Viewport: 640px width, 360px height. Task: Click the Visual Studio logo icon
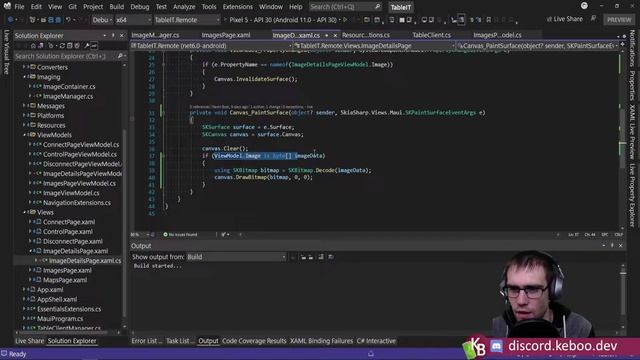point(7,6)
